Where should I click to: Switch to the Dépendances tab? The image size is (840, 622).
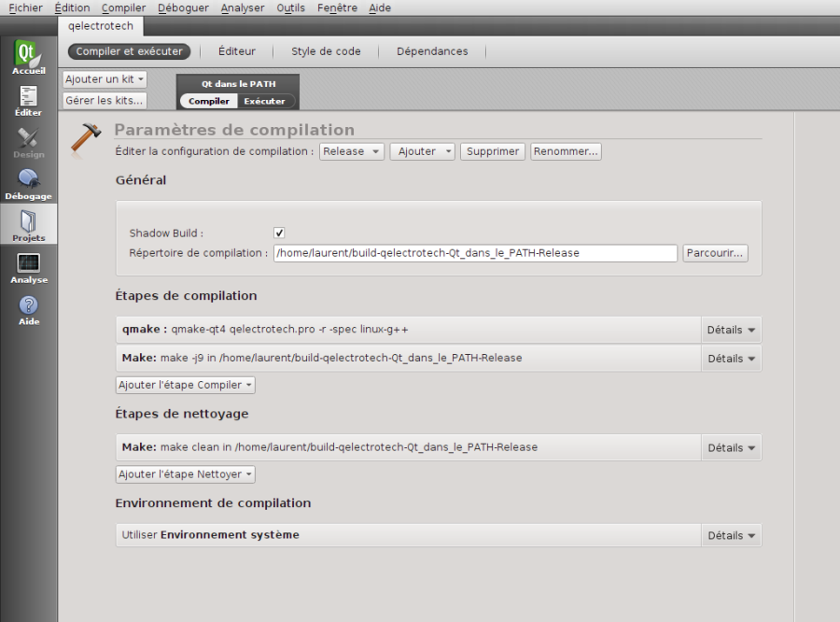pyautogui.click(x=432, y=51)
